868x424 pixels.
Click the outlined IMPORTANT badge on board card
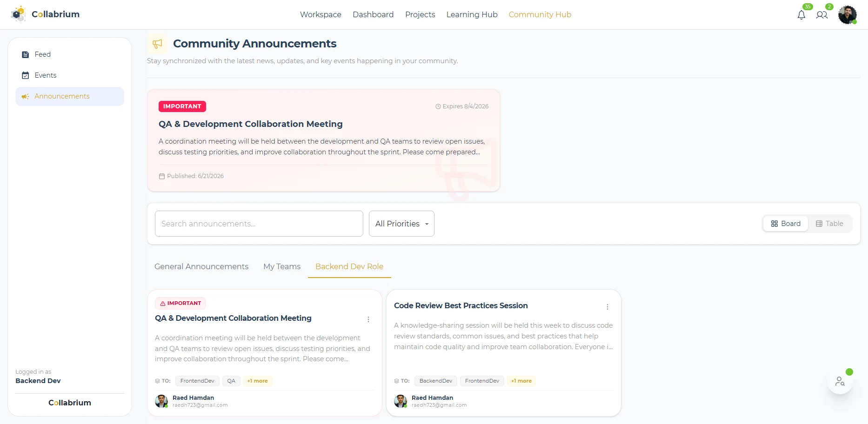coord(180,303)
